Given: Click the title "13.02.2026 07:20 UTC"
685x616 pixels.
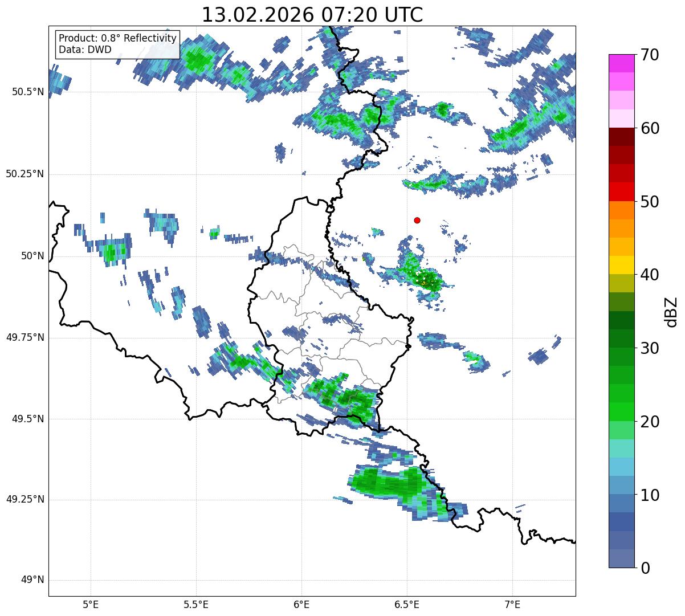Looking at the screenshot, I should pos(312,15).
